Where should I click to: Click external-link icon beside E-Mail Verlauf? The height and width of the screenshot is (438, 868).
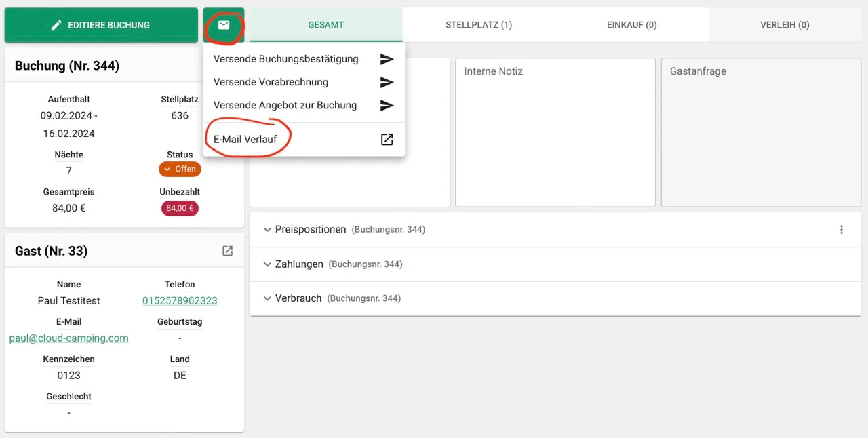[387, 139]
